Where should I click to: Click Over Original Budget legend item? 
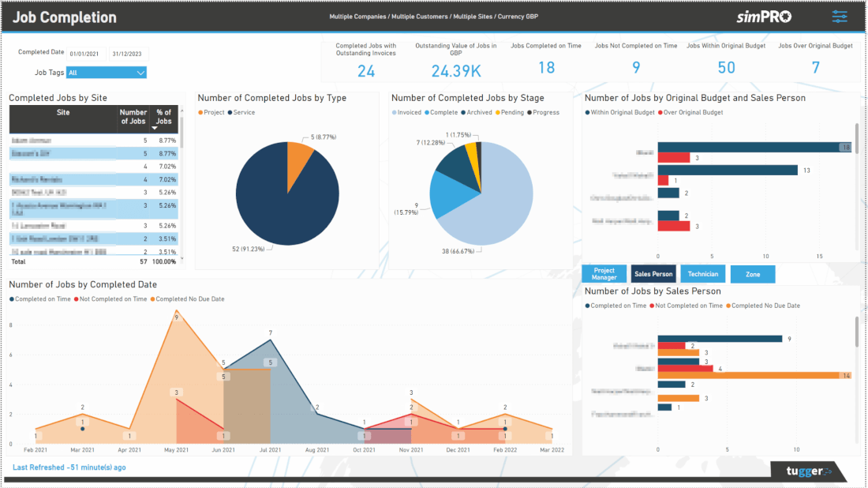(x=690, y=112)
